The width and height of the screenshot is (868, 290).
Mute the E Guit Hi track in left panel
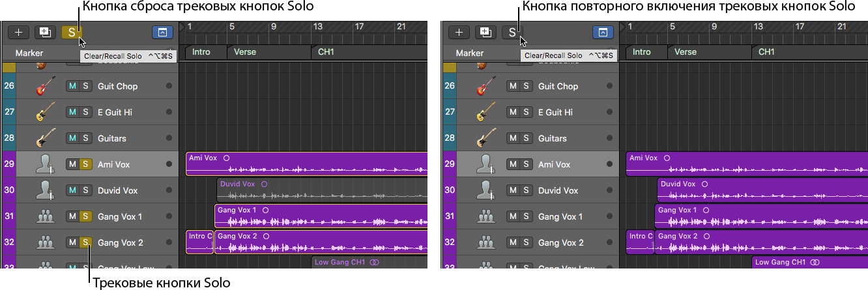[72, 112]
